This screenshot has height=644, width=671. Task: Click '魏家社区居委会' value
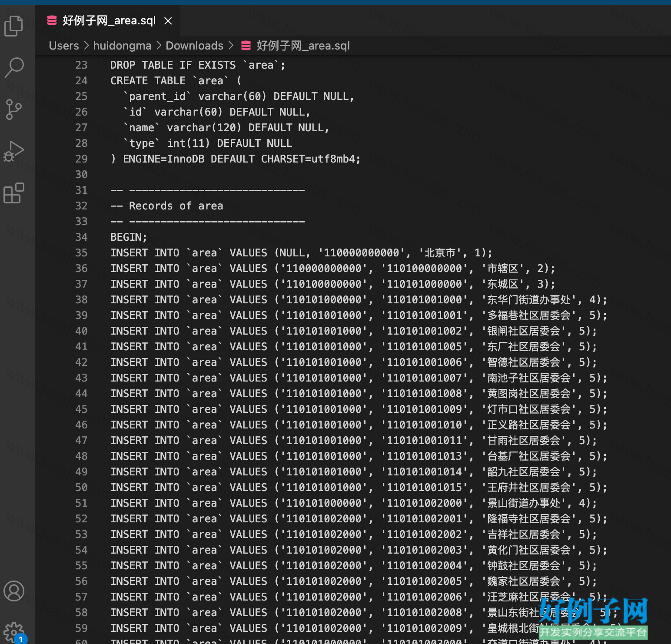tap(524, 581)
